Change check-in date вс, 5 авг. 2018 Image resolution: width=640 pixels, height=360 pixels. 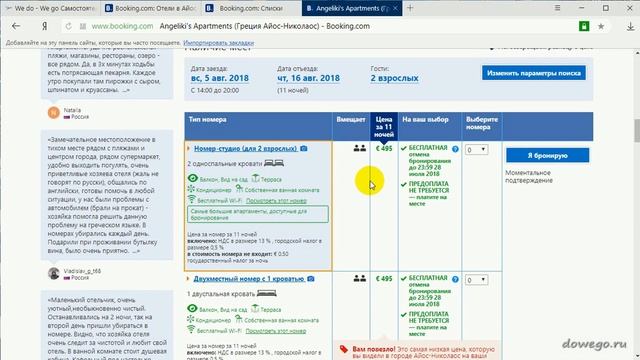(x=220, y=78)
